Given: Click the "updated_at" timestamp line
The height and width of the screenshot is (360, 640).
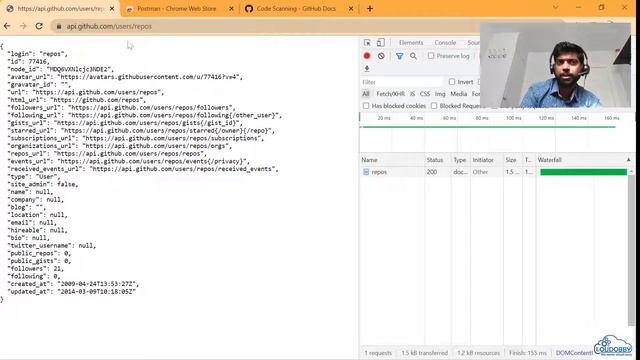Looking at the screenshot, I should click(71, 292).
